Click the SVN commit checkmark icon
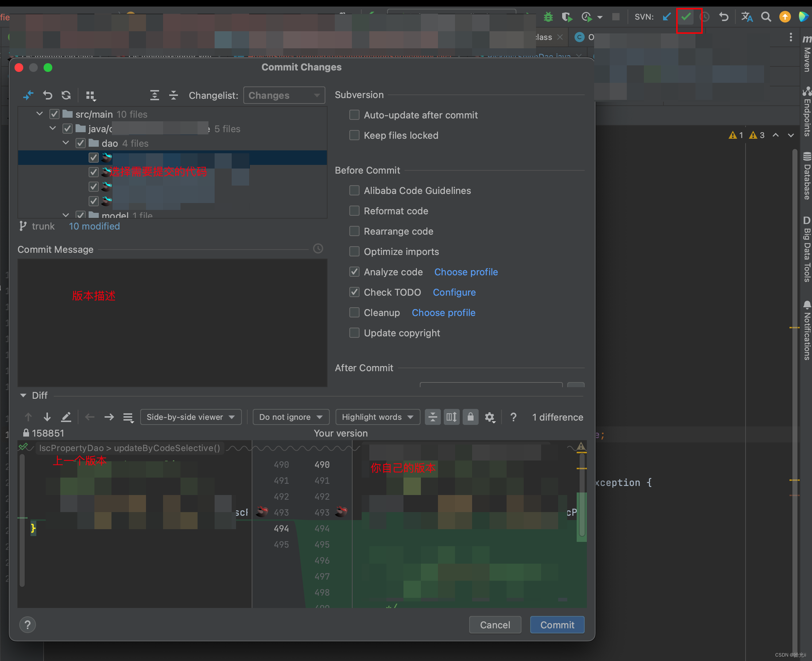Screen dimensions: 812x661 point(686,17)
